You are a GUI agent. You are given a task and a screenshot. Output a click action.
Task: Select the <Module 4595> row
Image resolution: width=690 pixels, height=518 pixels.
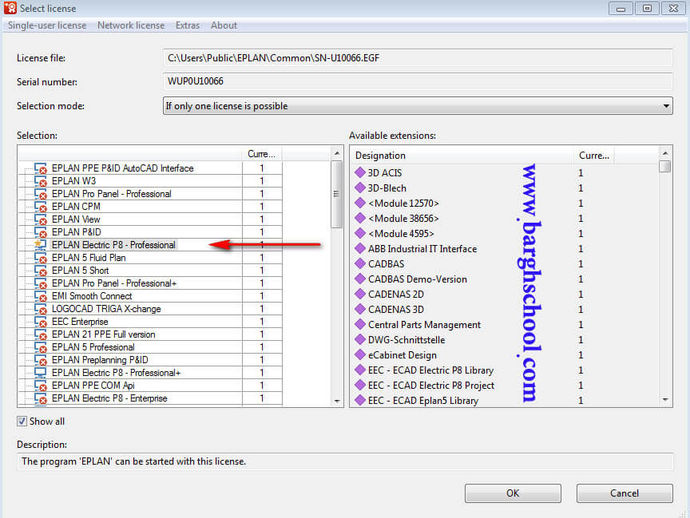506,234
